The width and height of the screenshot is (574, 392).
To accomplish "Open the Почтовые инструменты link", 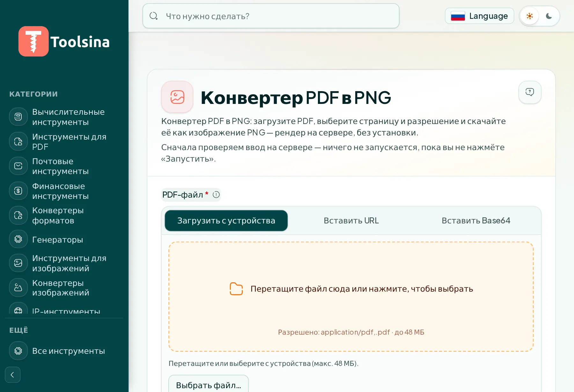I will 60,166.
